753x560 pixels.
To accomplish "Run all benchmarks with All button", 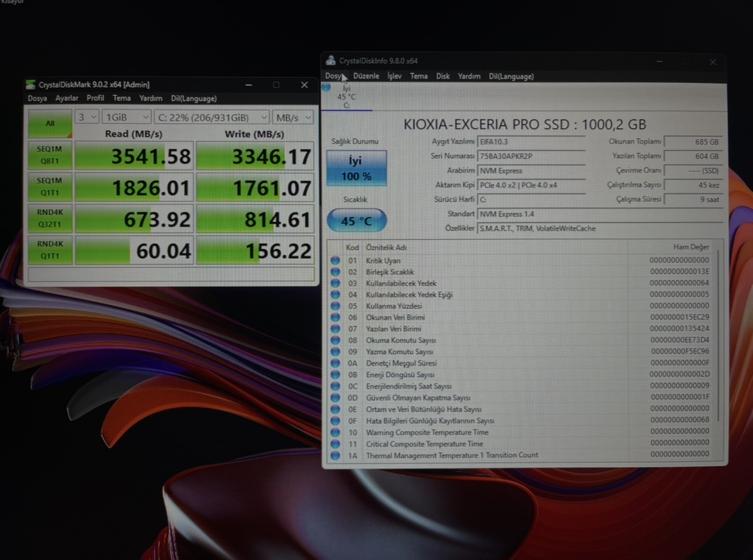I will (x=50, y=124).
